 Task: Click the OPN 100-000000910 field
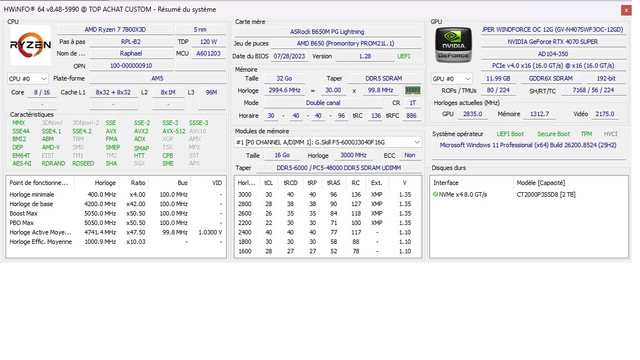[131, 65]
